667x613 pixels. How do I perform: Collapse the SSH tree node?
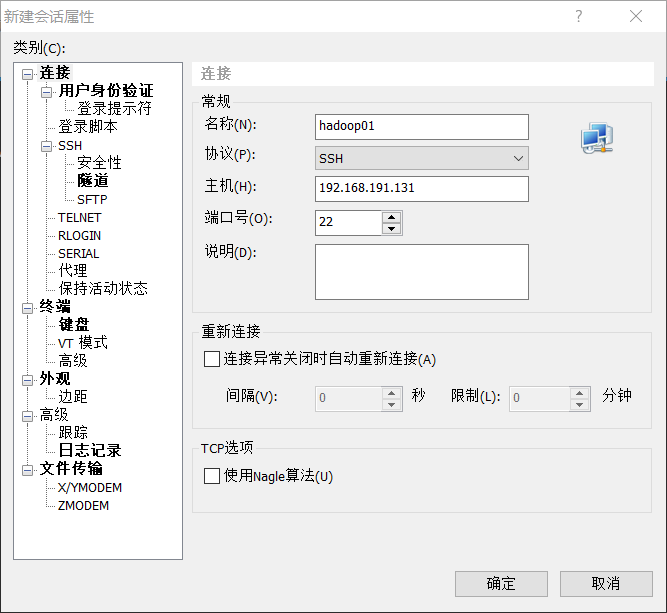pyautogui.click(x=46, y=146)
